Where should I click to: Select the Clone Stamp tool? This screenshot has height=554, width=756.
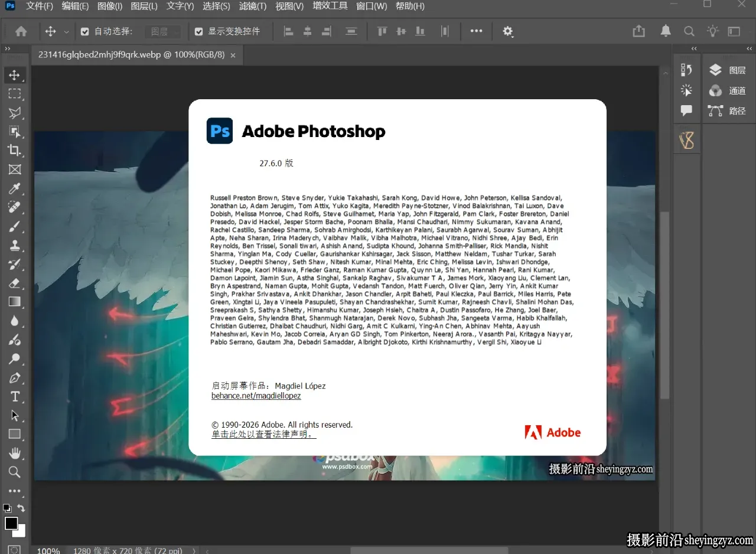15,245
